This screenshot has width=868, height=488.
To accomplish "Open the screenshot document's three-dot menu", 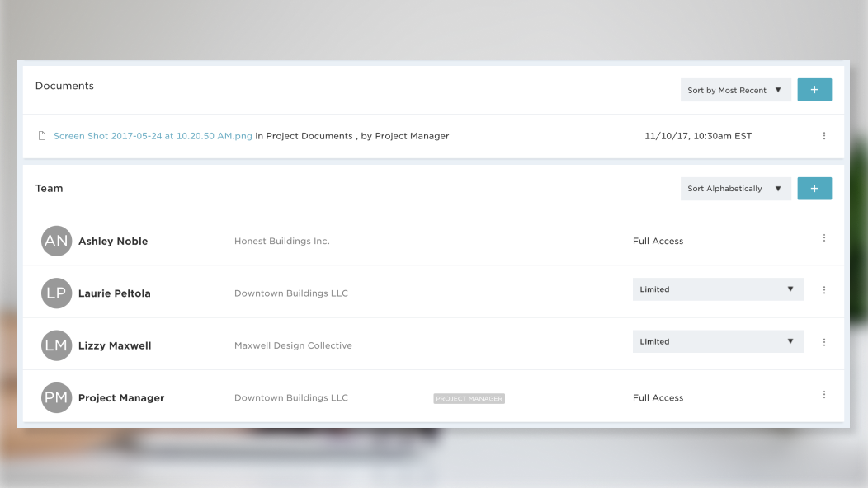I will pyautogui.click(x=823, y=136).
